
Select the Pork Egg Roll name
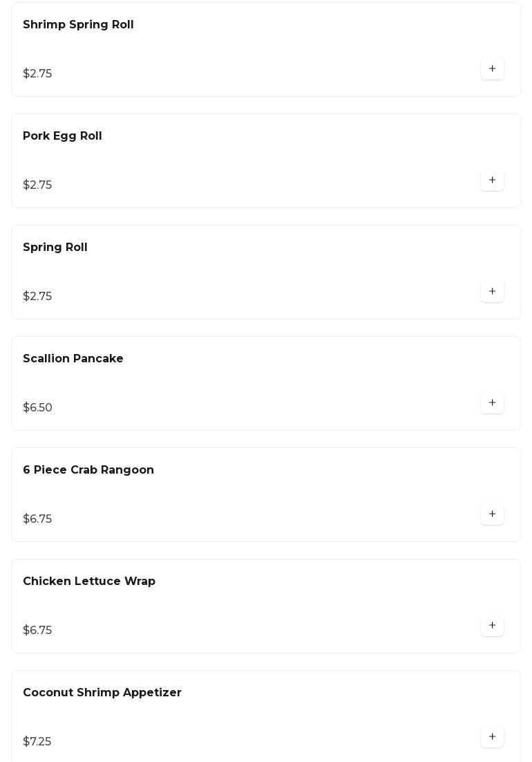point(62,136)
